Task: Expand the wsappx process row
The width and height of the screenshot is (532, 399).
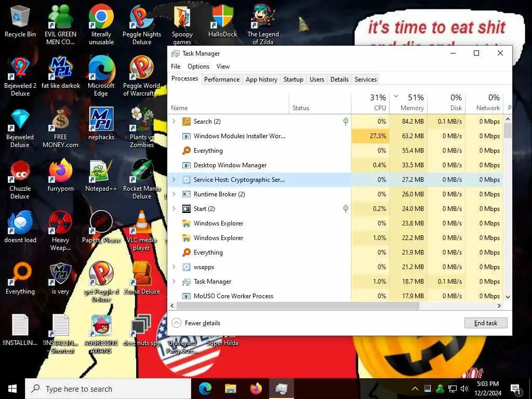Action: [x=174, y=267]
